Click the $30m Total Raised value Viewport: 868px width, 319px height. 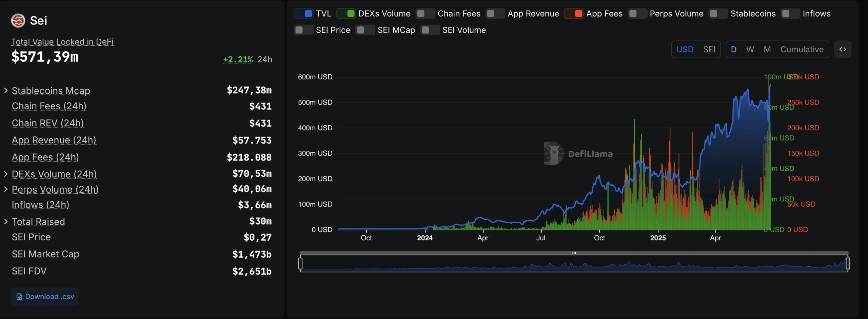260,221
